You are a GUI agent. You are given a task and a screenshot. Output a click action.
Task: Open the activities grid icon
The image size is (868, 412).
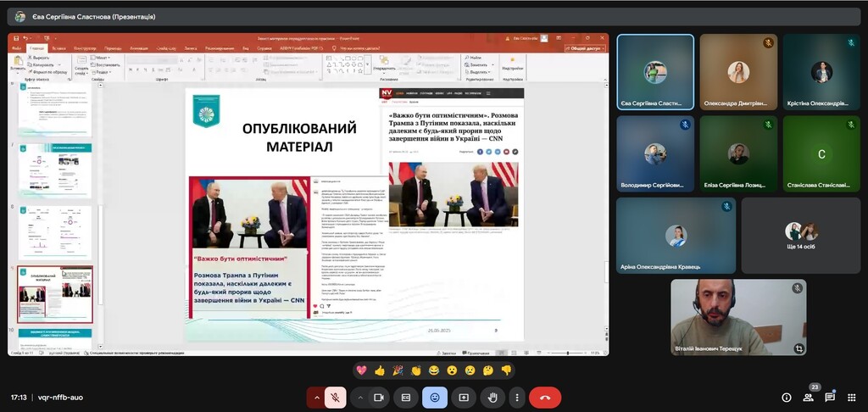coord(851,397)
